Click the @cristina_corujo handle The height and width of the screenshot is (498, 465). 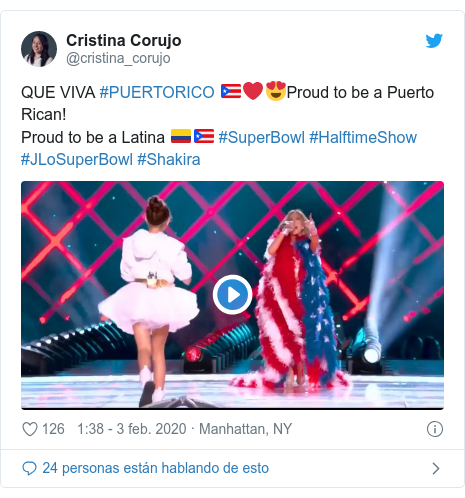pyautogui.click(x=118, y=58)
